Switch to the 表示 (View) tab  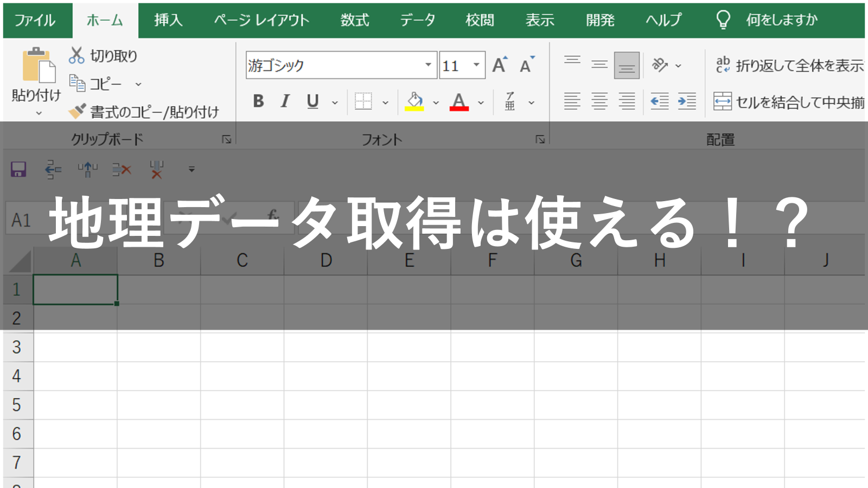click(540, 21)
